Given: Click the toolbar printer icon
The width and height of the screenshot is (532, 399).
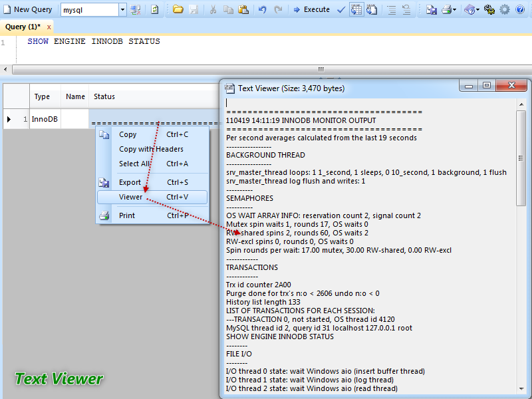Looking at the screenshot, I should point(446,9).
